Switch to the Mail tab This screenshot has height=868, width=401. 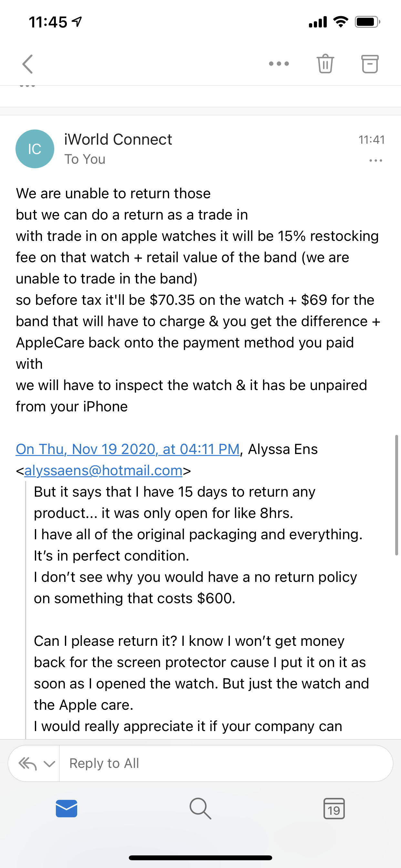[67, 808]
